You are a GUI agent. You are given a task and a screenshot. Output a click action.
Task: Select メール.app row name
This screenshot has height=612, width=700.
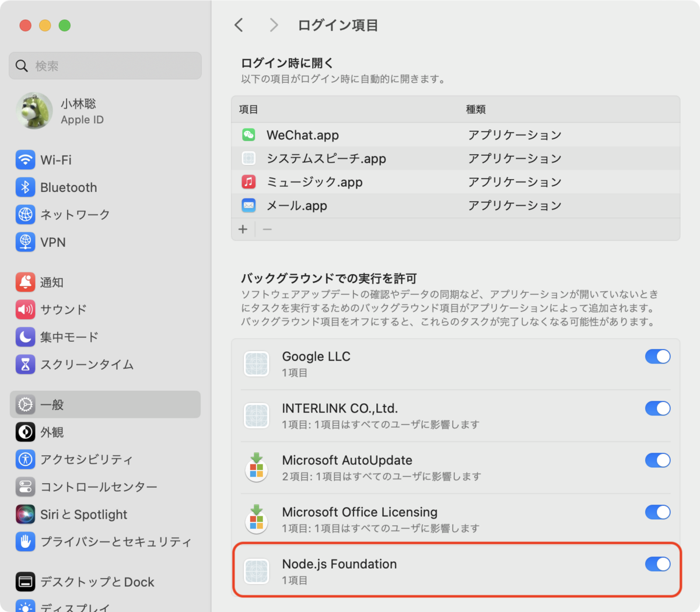pyautogui.click(x=297, y=205)
